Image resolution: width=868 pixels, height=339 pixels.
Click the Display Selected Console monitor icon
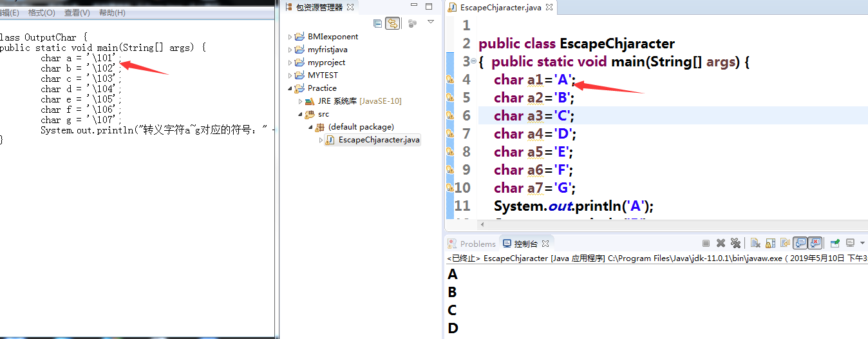pyautogui.click(x=850, y=243)
